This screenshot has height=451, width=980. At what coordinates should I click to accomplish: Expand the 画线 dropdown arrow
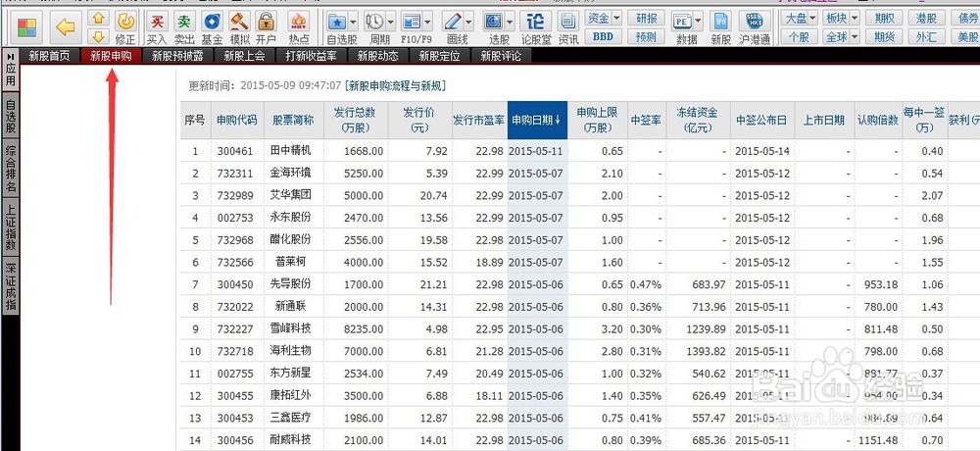tap(468, 22)
